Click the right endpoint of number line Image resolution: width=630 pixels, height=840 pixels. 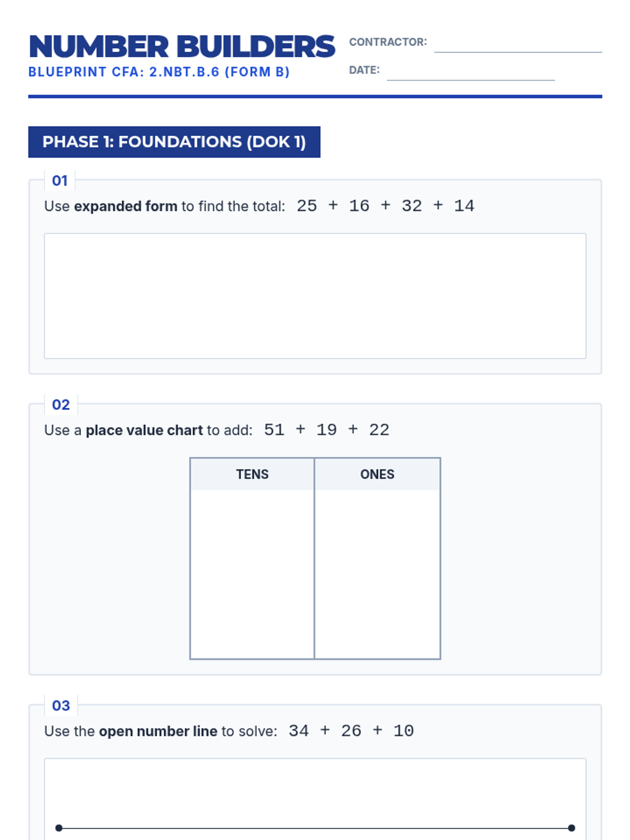pyautogui.click(x=572, y=828)
